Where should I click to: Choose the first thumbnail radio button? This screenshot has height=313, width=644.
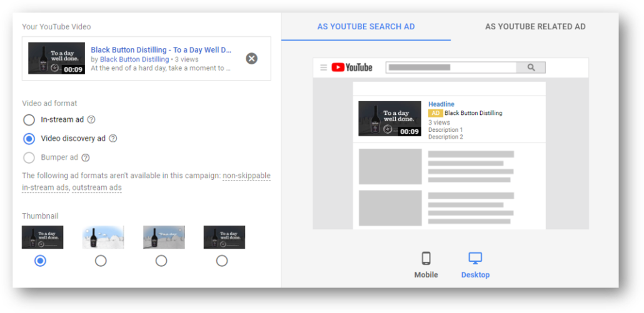coord(40,261)
